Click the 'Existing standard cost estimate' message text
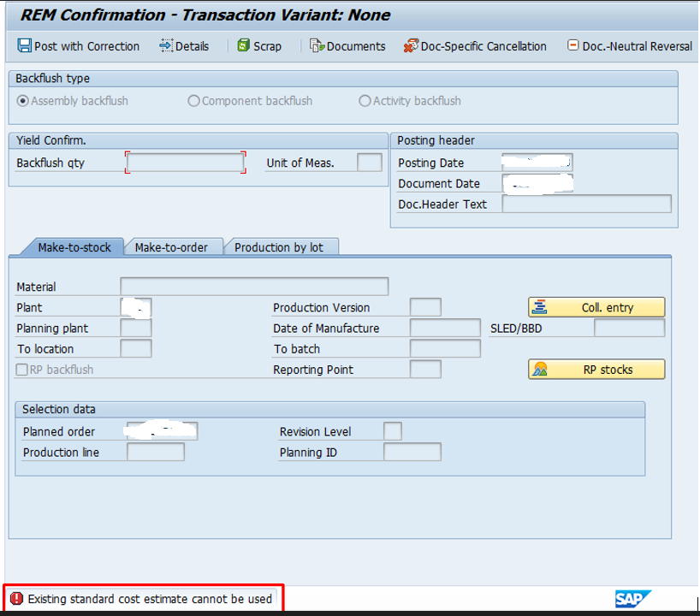Viewport: 700px width, 616px height. [x=150, y=599]
